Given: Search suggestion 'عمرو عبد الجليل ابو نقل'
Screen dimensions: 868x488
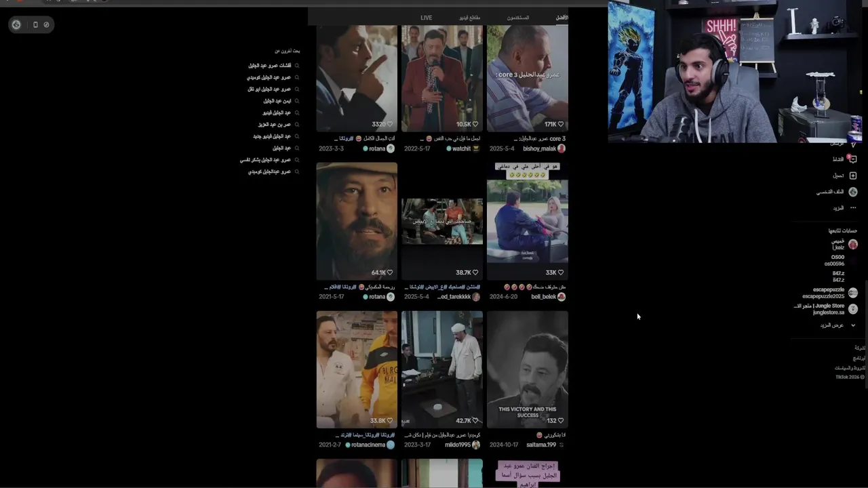Looking at the screenshot, I should tap(269, 89).
